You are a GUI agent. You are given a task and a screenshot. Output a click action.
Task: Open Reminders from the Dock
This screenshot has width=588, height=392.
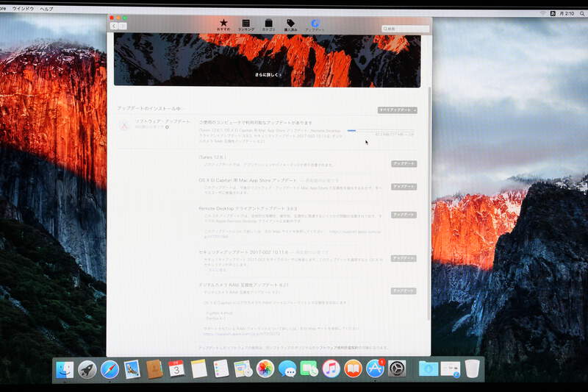click(221, 368)
